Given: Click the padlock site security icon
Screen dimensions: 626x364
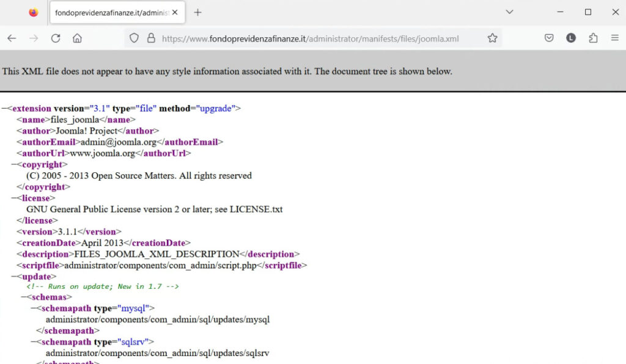Looking at the screenshot, I should pos(151,38).
